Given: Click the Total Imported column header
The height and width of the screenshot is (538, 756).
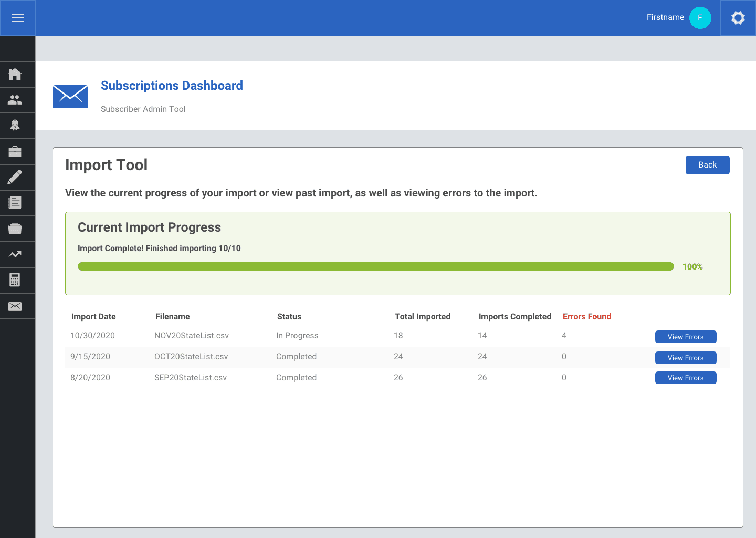Looking at the screenshot, I should tap(423, 316).
